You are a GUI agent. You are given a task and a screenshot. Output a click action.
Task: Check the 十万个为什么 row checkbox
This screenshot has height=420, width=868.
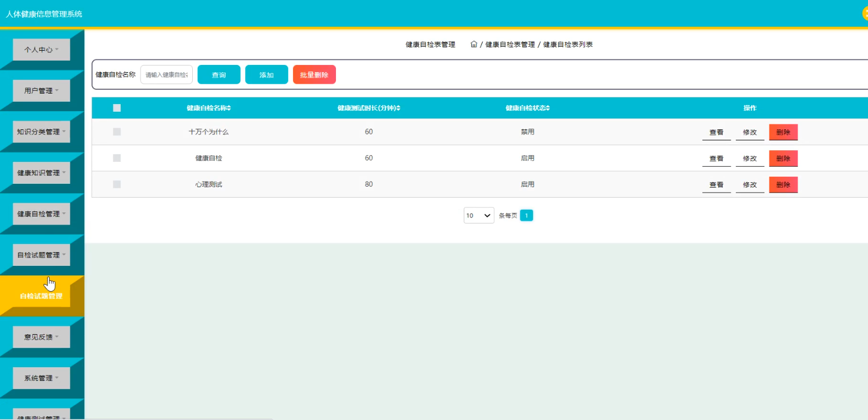pos(117,132)
